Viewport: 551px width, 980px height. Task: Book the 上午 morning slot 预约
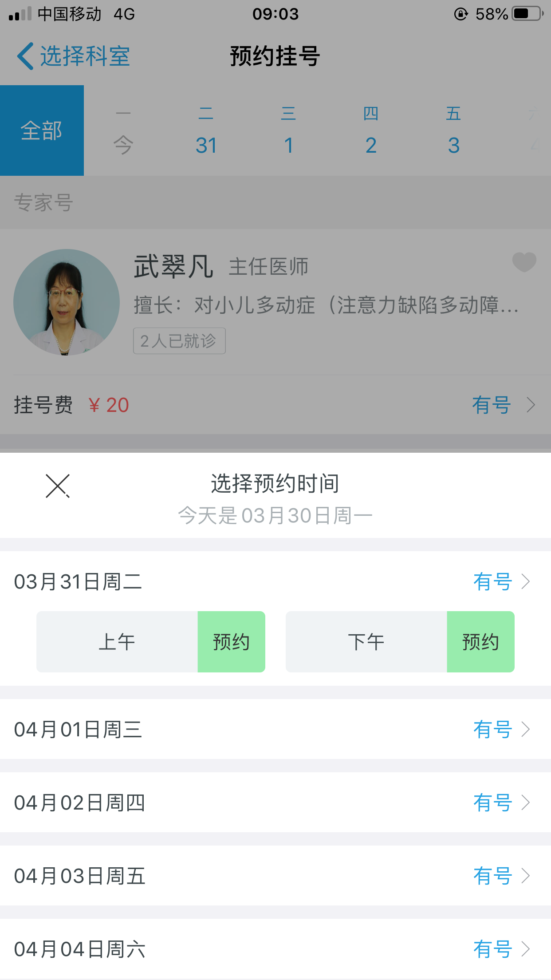click(231, 642)
